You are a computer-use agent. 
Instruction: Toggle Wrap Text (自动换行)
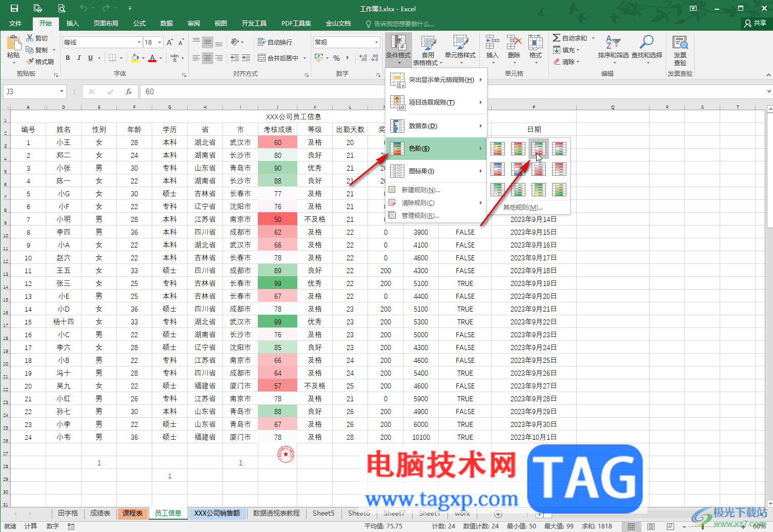click(x=275, y=42)
